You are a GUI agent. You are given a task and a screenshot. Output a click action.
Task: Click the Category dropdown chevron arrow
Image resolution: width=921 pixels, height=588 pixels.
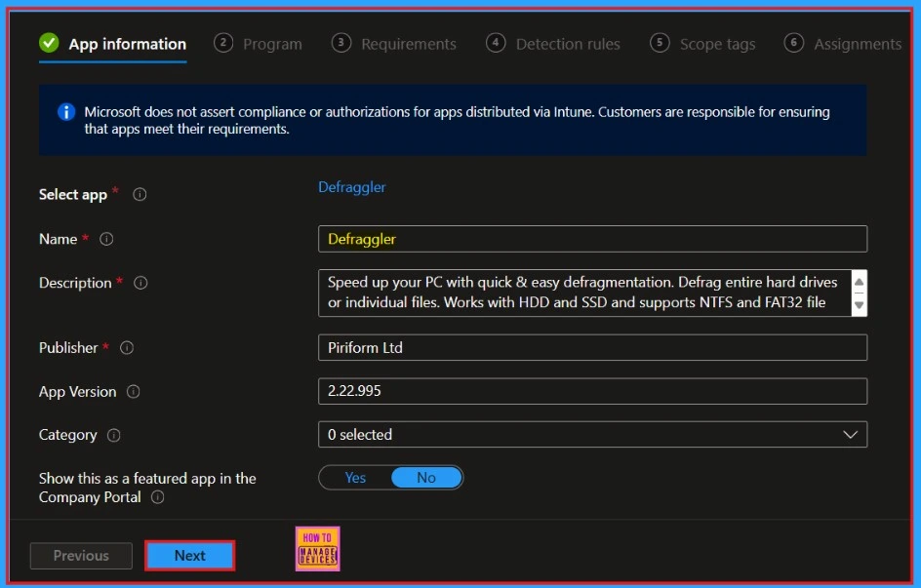(850, 434)
